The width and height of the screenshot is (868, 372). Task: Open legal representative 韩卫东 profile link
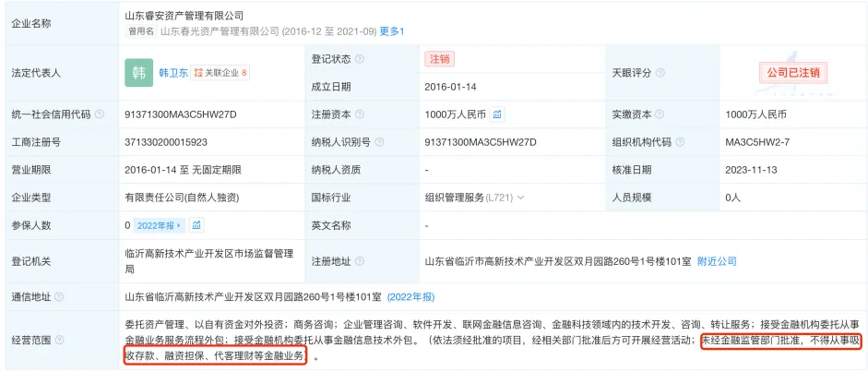pyautogui.click(x=173, y=72)
